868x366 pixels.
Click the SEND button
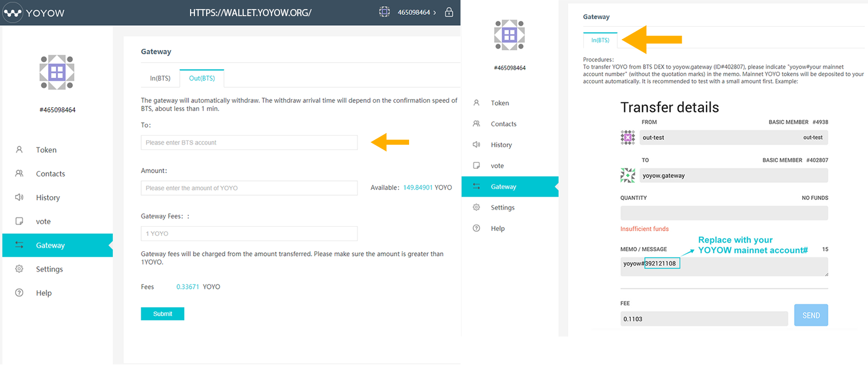(x=811, y=315)
